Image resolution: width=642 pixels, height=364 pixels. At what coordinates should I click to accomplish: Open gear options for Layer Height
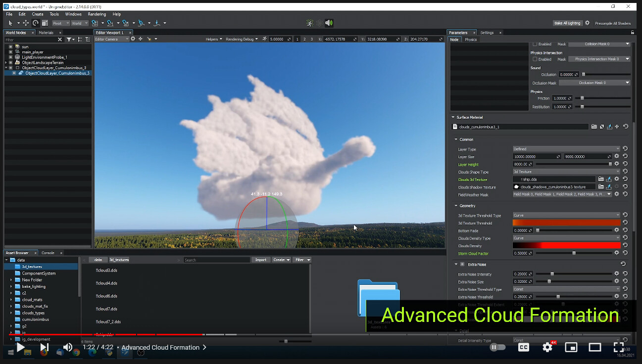pos(617,164)
